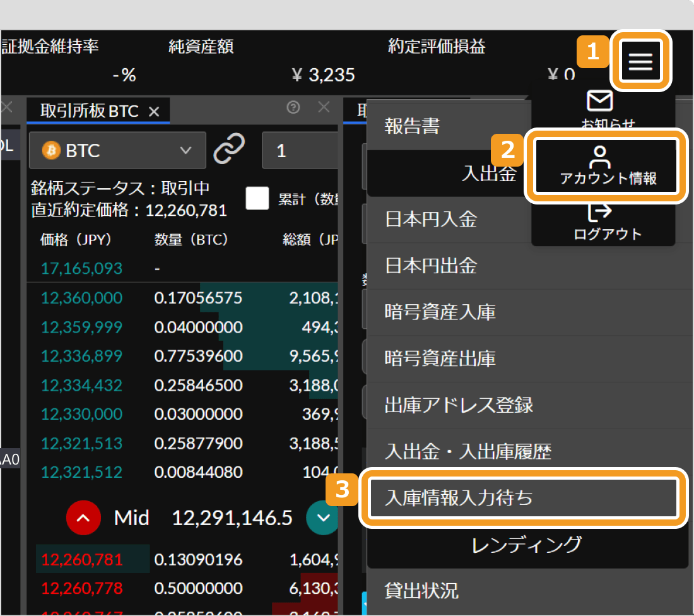Click top price 17,165,093
Image resolution: width=694 pixels, height=616 pixels.
coord(81,268)
